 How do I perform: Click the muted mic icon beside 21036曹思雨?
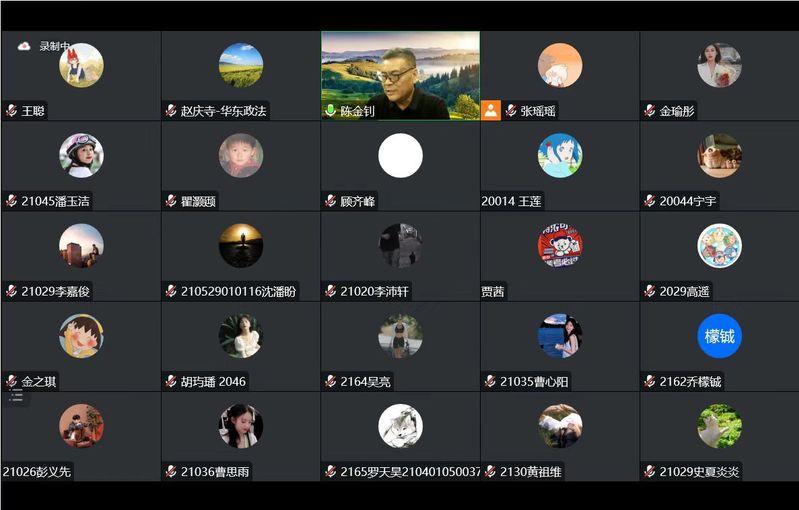(171, 471)
